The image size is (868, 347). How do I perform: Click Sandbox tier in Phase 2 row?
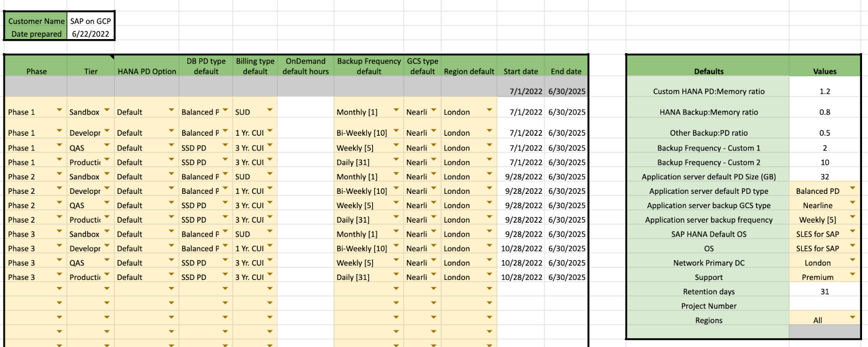84,177
